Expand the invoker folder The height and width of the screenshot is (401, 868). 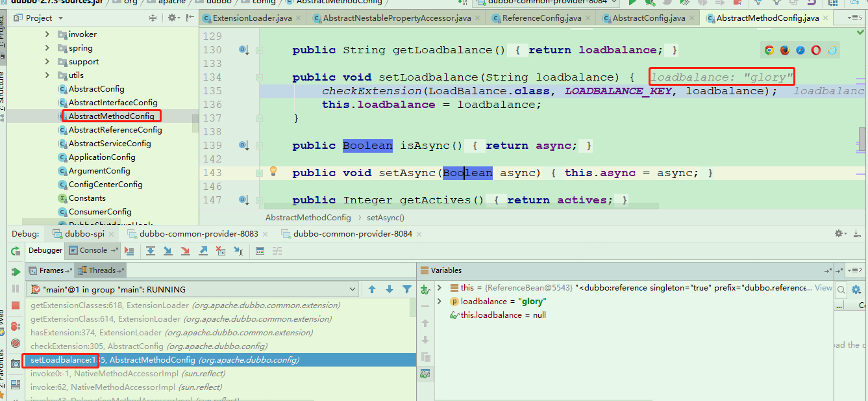47,34
